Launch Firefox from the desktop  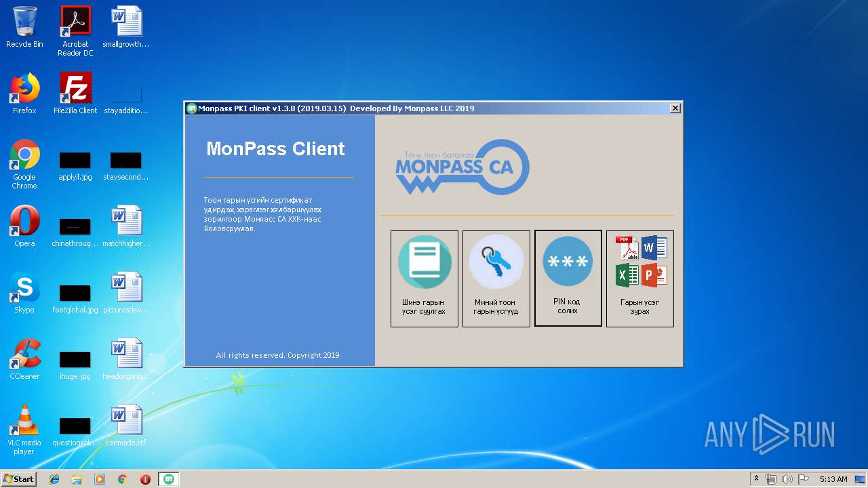pyautogui.click(x=24, y=94)
